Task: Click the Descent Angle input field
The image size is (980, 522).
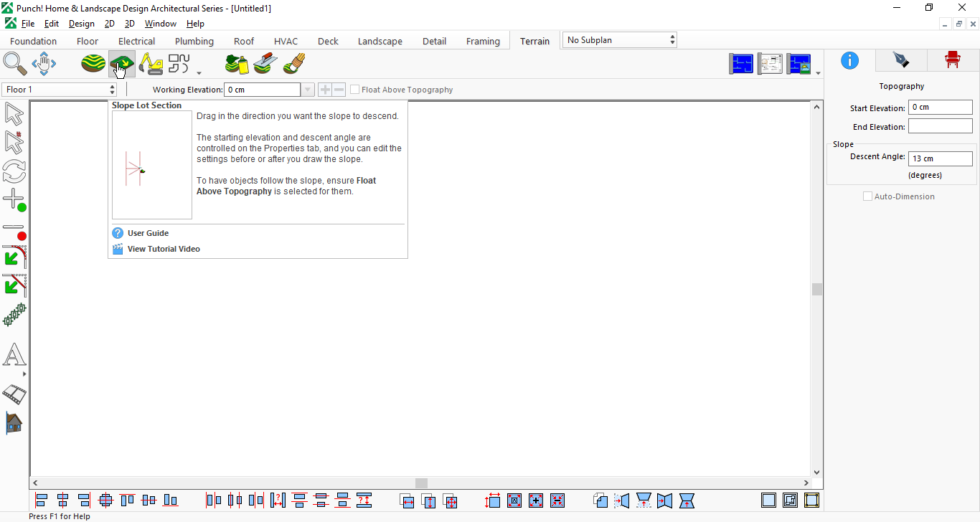Action: (941, 158)
